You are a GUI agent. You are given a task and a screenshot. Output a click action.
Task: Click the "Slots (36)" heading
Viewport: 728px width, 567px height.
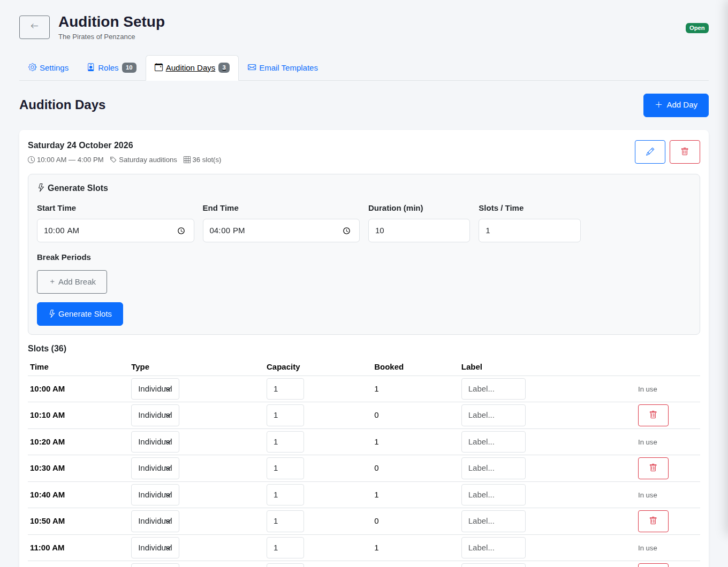point(47,349)
